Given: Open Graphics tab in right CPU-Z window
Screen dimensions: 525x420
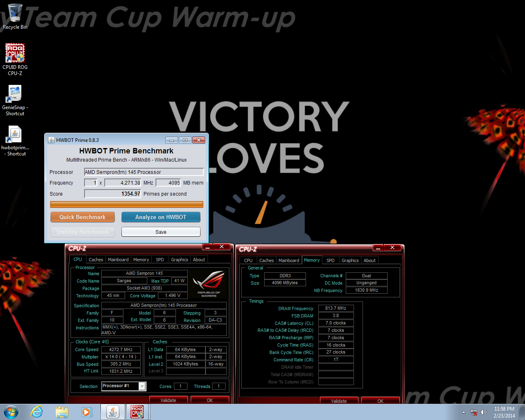Looking at the screenshot, I should coord(350,260).
